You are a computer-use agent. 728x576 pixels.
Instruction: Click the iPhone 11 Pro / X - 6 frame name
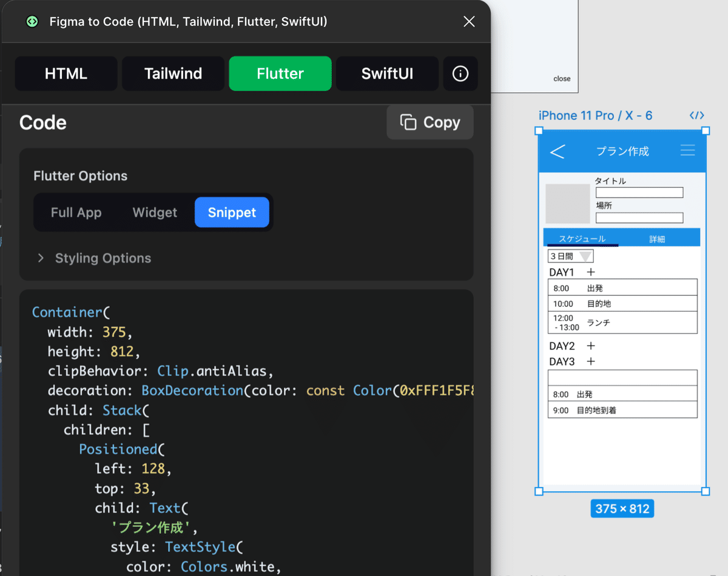[x=595, y=115]
